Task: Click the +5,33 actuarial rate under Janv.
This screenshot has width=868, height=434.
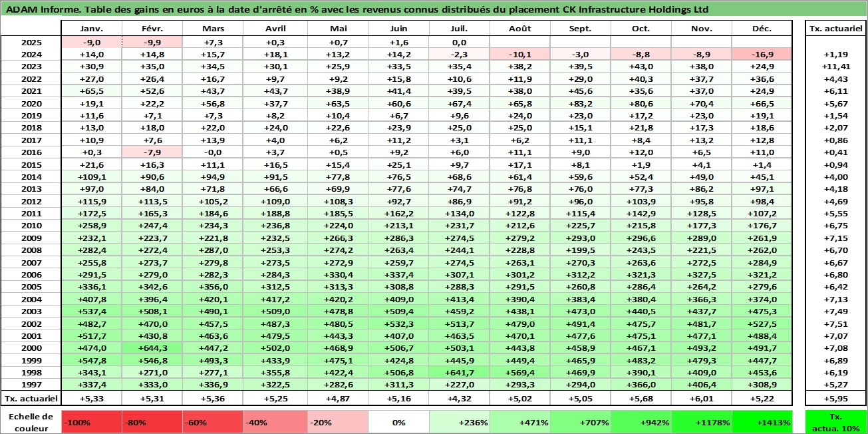Action: pyautogui.click(x=91, y=398)
